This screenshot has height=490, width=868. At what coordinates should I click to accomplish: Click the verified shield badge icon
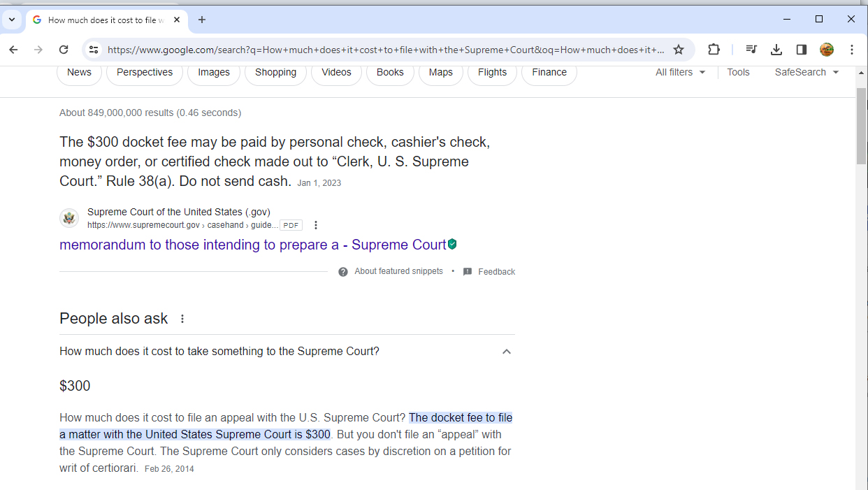[x=452, y=244]
